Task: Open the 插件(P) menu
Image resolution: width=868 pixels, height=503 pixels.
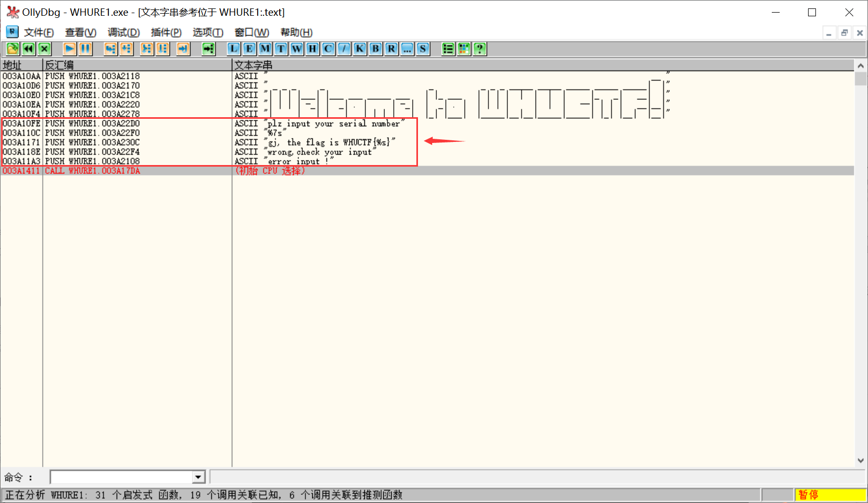Action: (166, 33)
